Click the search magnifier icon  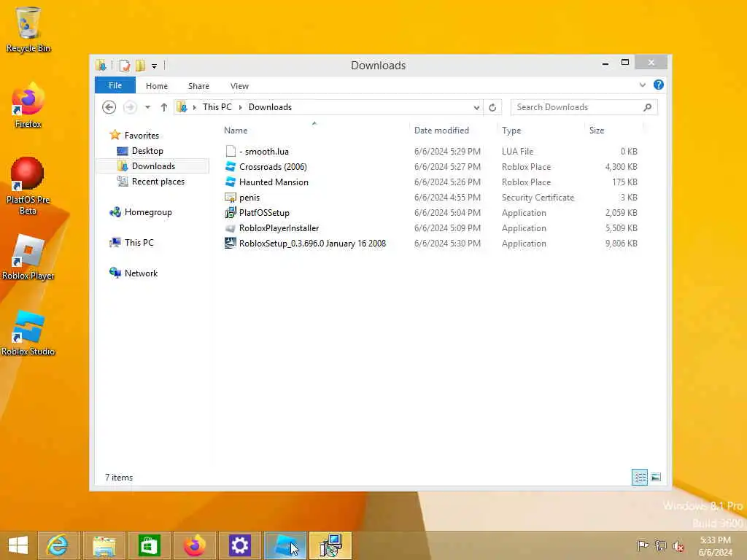tap(648, 107)
